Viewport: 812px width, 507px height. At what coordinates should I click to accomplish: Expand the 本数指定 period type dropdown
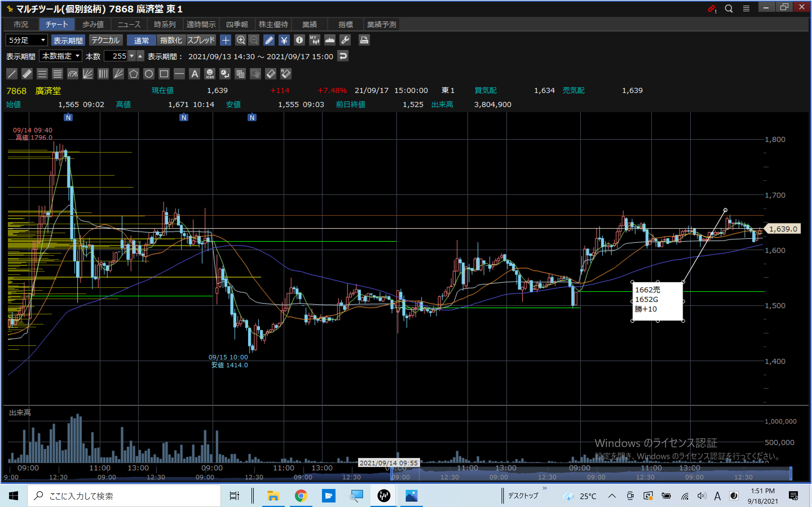(60, 56)
